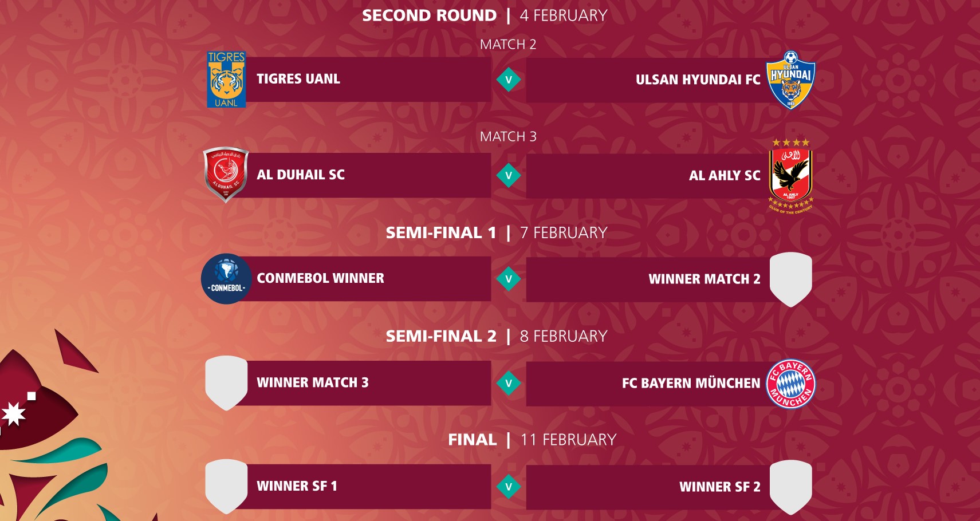The width and height of the screenshot is (980, 521).
Task: Click the blank shield beside Winner SF 2
Action: click(x=790, y=487)
